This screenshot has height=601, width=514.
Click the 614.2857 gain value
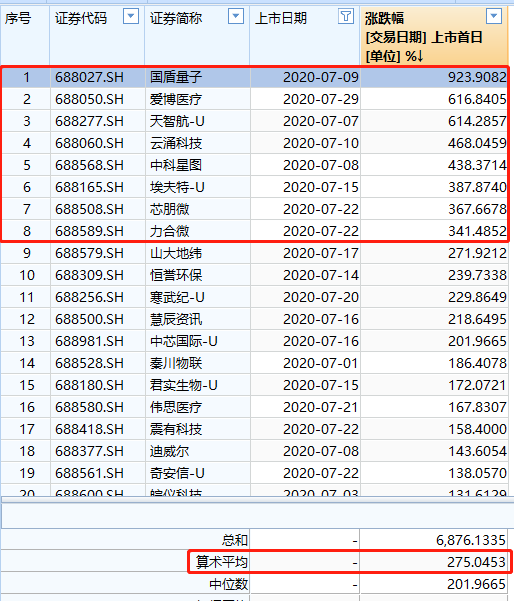(x=477, y=121)
